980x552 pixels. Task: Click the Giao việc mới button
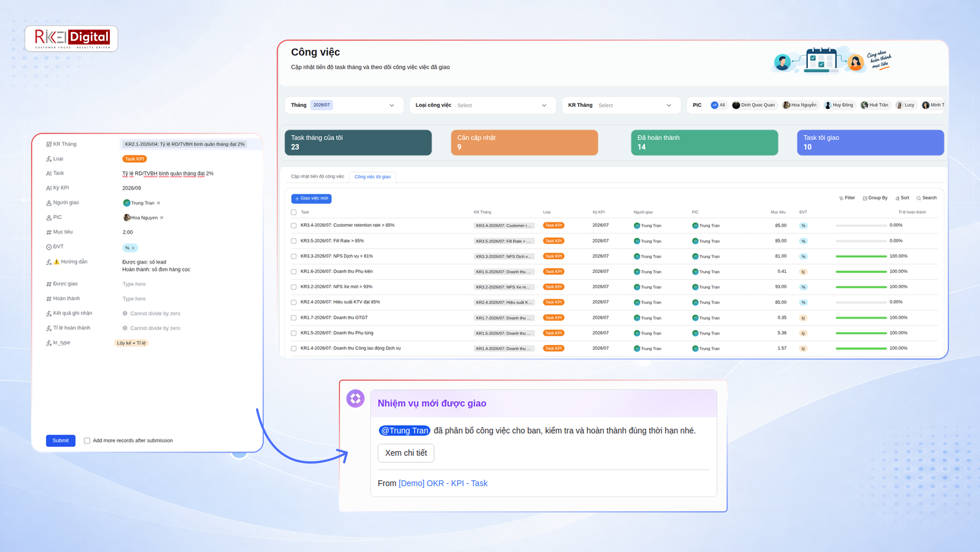point(311,199)
